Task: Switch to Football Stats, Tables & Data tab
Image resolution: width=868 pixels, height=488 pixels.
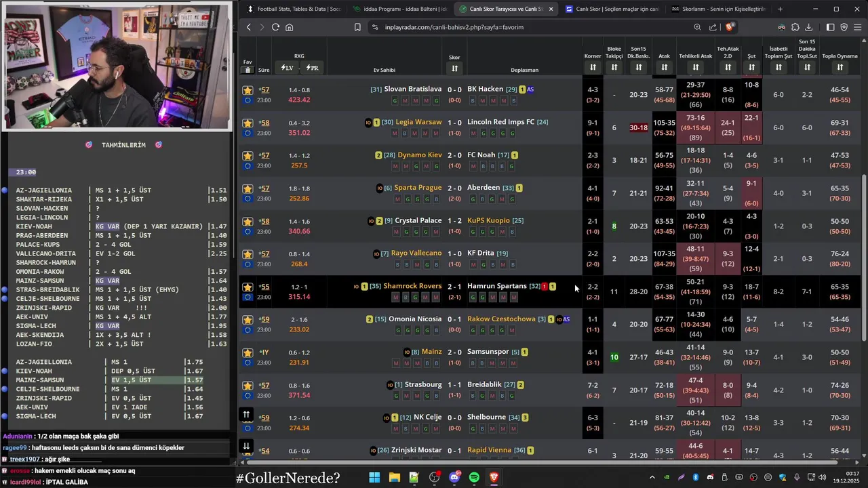Action: pos(294,9)
